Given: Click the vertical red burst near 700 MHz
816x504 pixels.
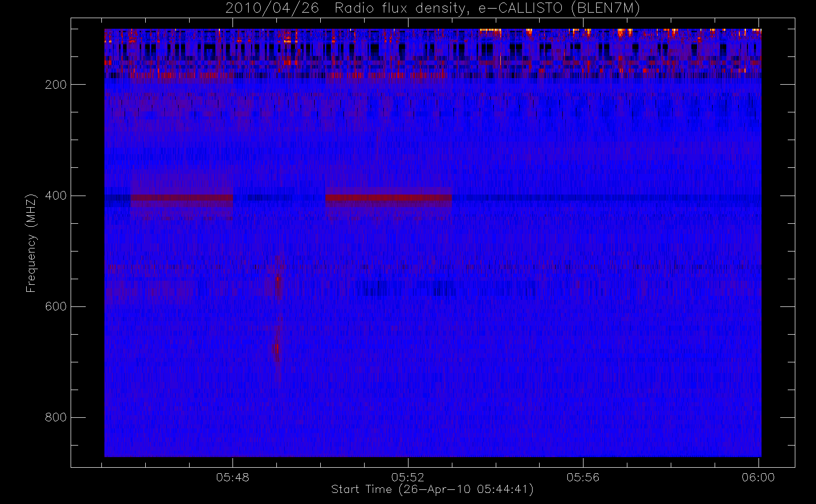Looking at the screenshot, I should pos(276,349).
